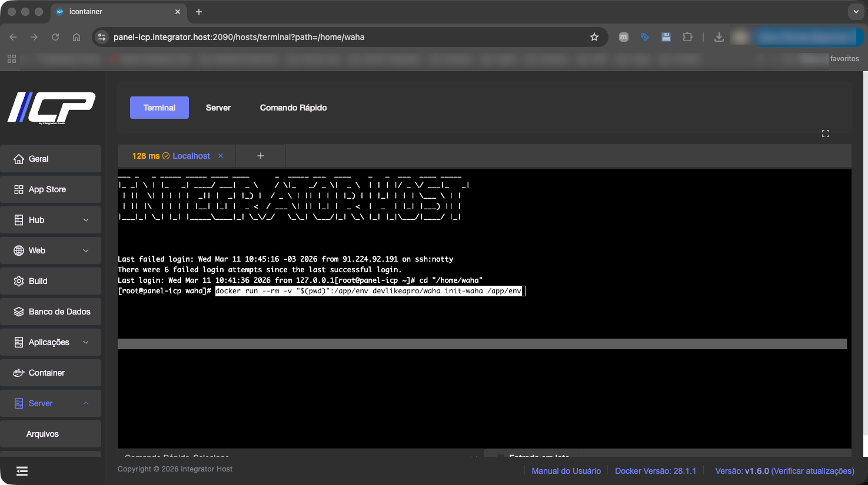Click Verificar atualizações version link
This screenshot has height=485, width=868.
click(x=812, y=471)
